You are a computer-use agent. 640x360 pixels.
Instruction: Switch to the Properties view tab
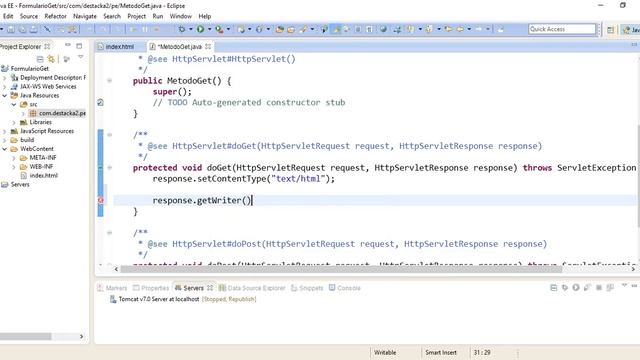coord(151,288)
